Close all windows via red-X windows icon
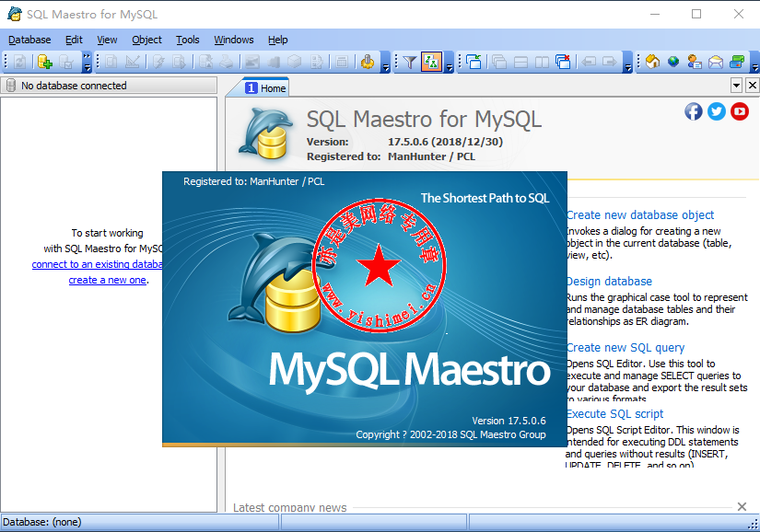760x532 pixels. pyautogui.click(x=563, y=62)
